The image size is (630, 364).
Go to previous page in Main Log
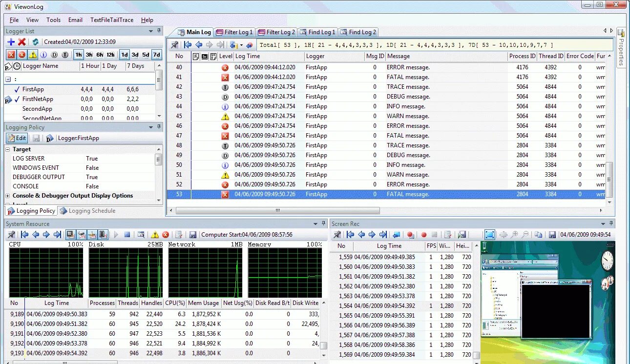coord(199,45)
